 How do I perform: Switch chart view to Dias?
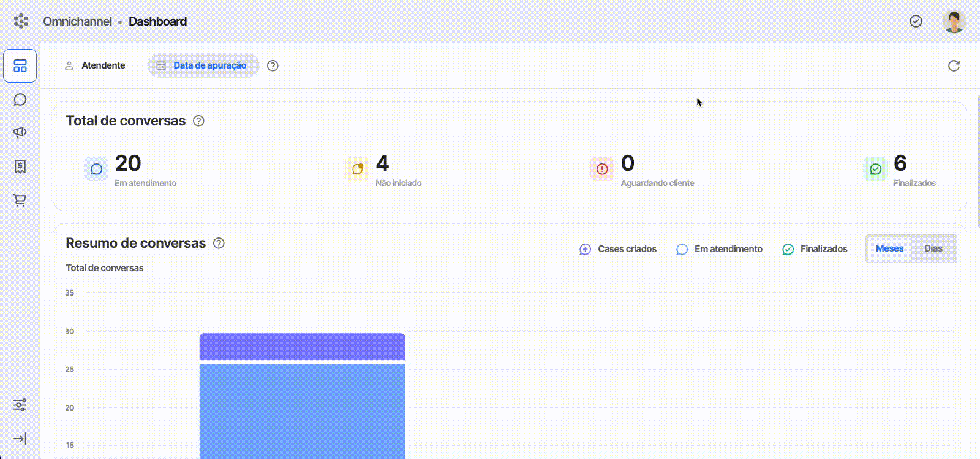pos(933,248)
